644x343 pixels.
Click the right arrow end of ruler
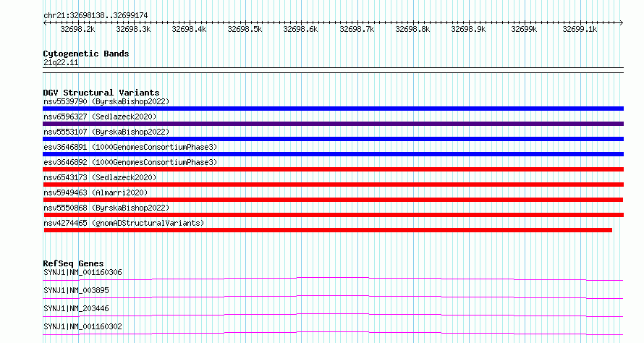[x=622, y=22]
